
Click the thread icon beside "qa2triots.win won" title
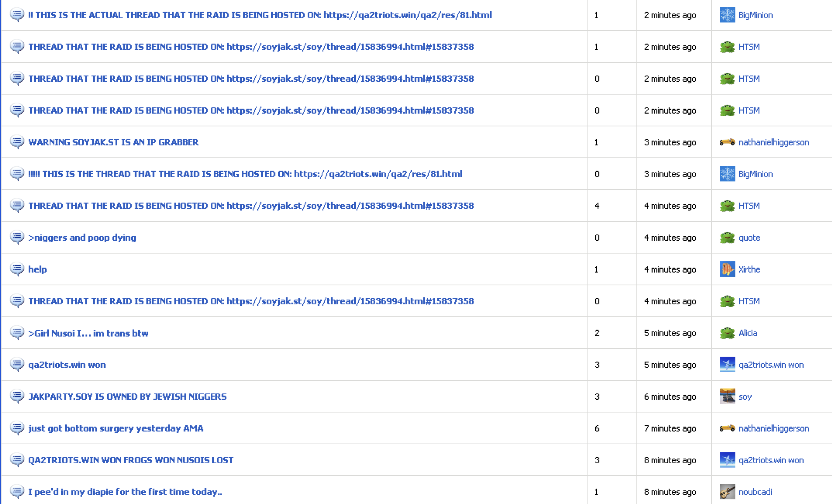coord(17,364)
